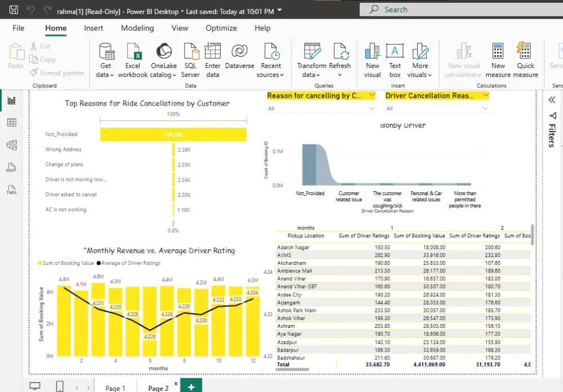Open Recent sources list
This screenshot has height=392, width=563.
point(270,60)
